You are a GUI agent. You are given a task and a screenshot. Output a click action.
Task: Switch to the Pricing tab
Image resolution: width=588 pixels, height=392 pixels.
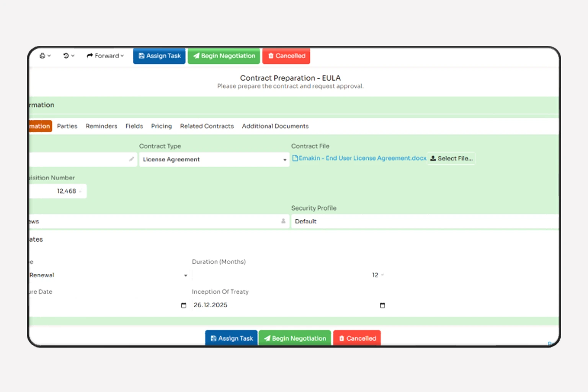click(161, 126)
